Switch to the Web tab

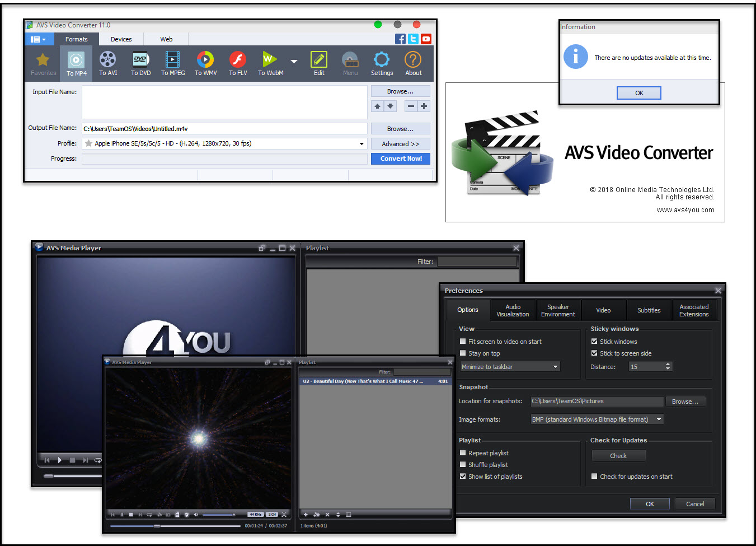(x=166, y=39)
